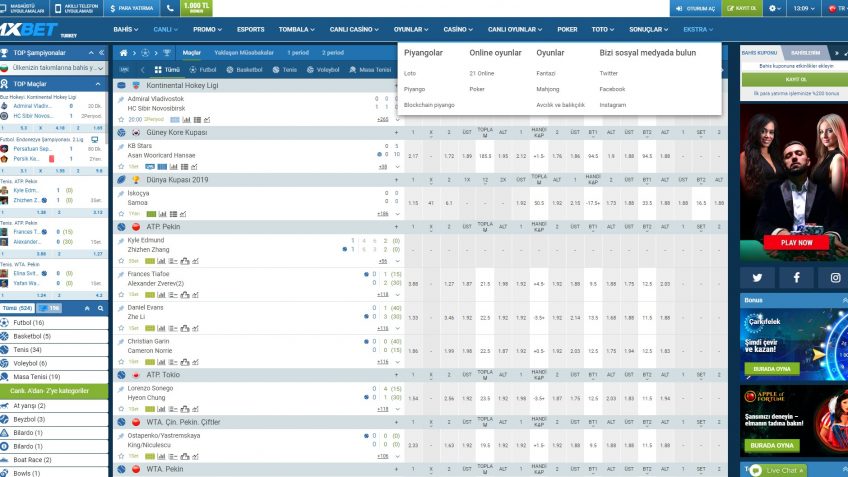Screen dimensions: 848x477
Task: Open the POKER menu item
Action: click(567, 30)
